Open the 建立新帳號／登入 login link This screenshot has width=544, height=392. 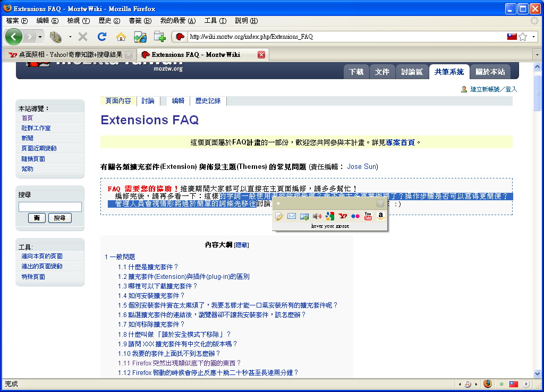click(x=493, y=89)
